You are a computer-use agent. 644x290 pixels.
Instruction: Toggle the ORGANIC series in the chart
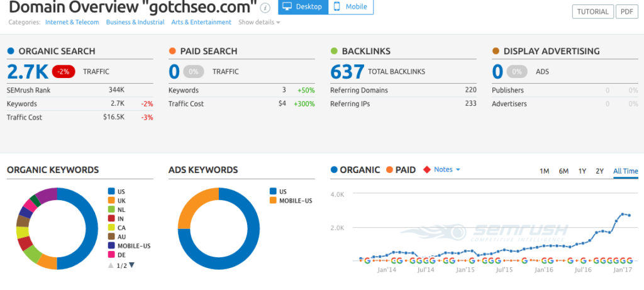pos(355,170)
